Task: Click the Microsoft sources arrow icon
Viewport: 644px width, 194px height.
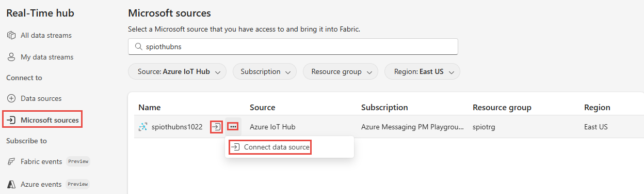Action: coord(11,120)
